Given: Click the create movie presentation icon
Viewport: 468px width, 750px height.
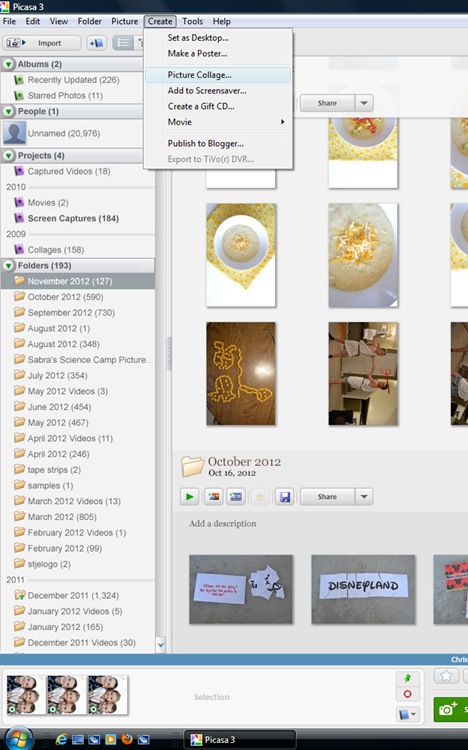Looking at the screenshot, I should point(236,496).
